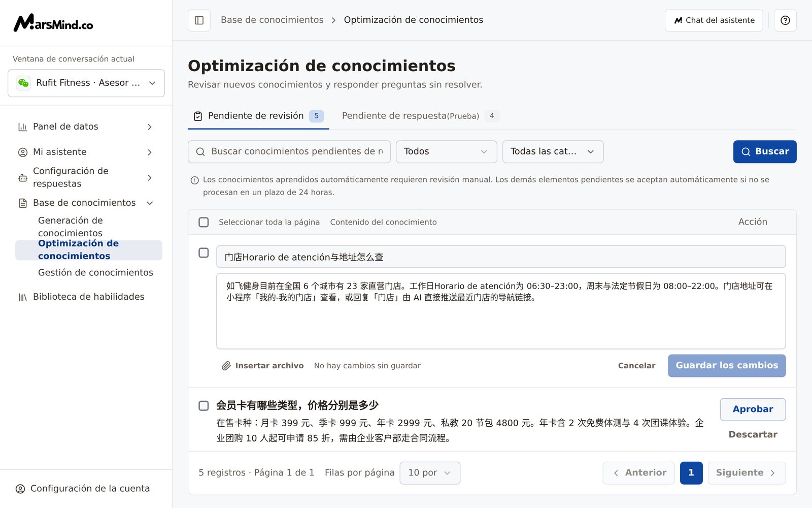Click the Mi asistente profile icon

pyautogui.click(x=22, y=152)
